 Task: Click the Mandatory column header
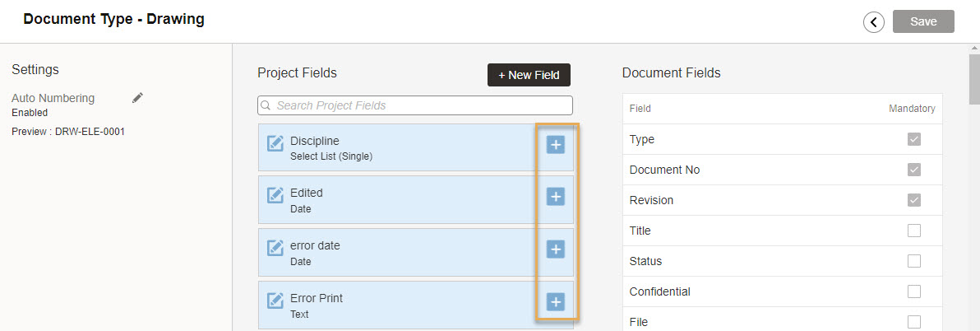(x=912, y=108)
